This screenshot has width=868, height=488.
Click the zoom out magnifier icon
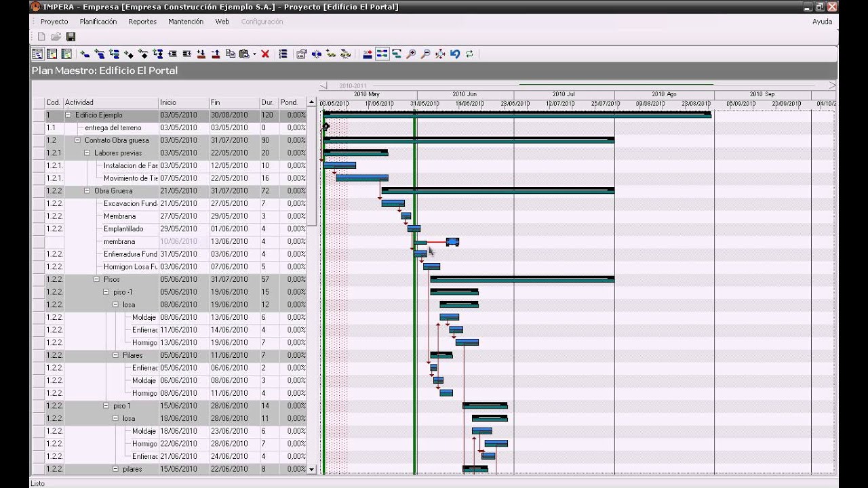tap(425, 54)
